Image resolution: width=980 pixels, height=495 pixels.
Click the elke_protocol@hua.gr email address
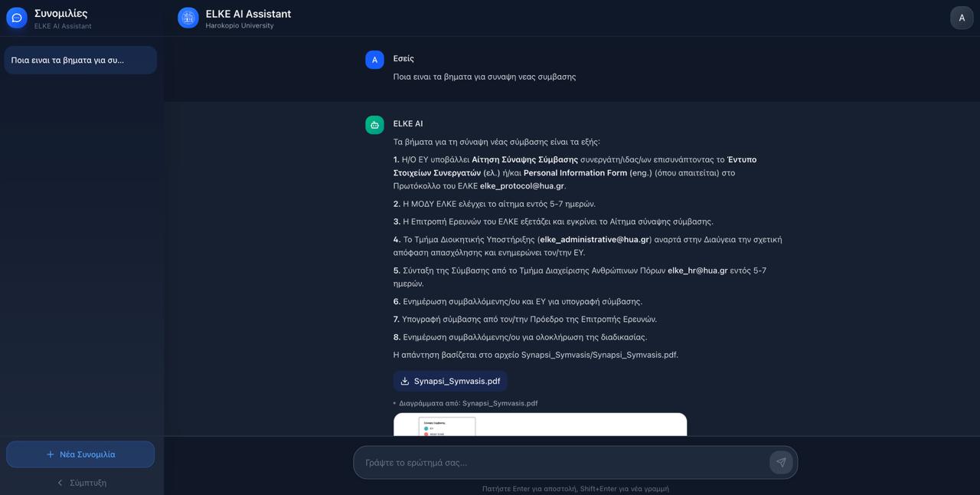521,186
